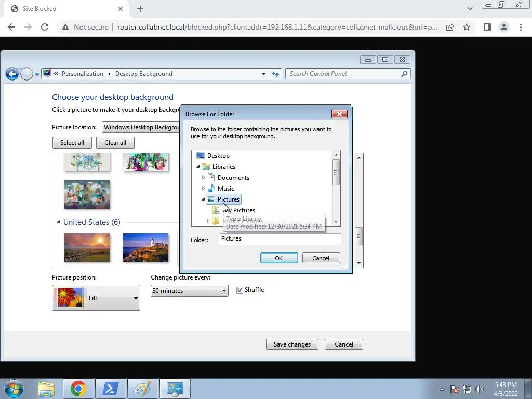Go back in Control Panel window
Viewport: 532px width, 399px height.
pos(12,74)
